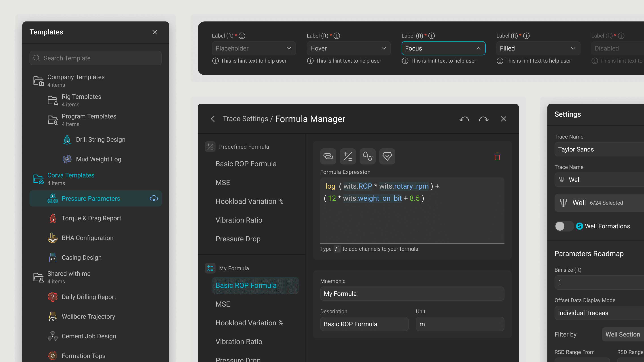Edit the Unit field
Screen dimensions: 644x362
click(460, 324)
